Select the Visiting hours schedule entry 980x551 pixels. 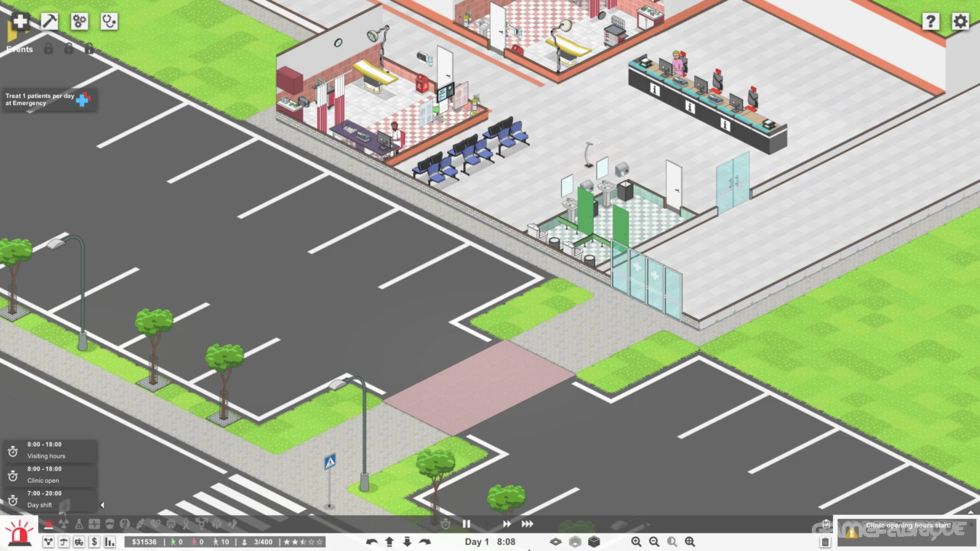[50, 450]
